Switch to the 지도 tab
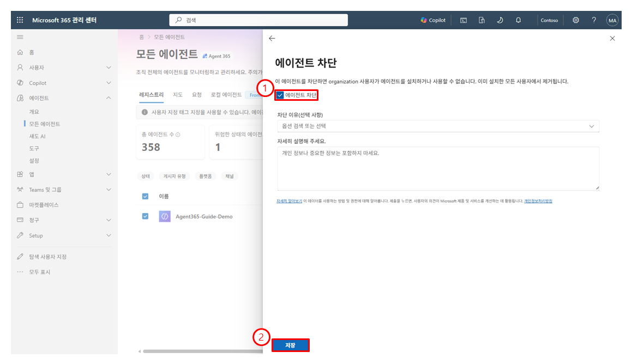Screen dimensions: 632x364 [178, 95]
